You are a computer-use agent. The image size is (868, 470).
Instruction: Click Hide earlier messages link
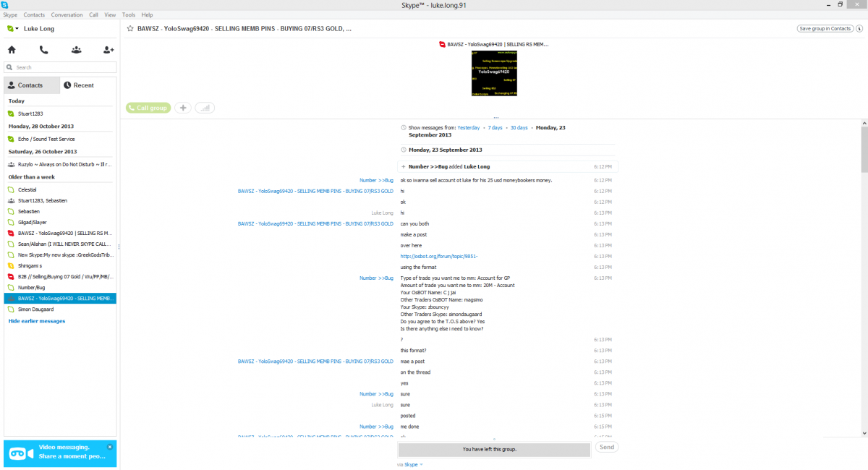coord(36,320)
